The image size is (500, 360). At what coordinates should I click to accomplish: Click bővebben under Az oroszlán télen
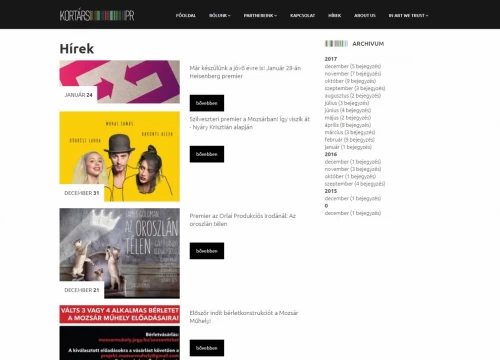tap(207, 251)
